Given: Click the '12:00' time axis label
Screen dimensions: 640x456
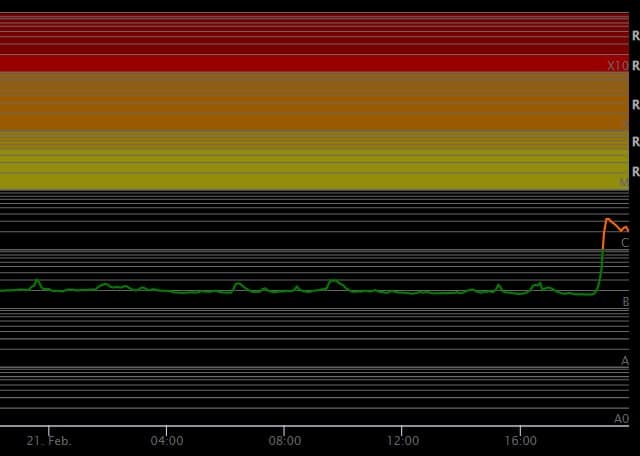Looking at the screenshot, I should (x=402, y=441).
